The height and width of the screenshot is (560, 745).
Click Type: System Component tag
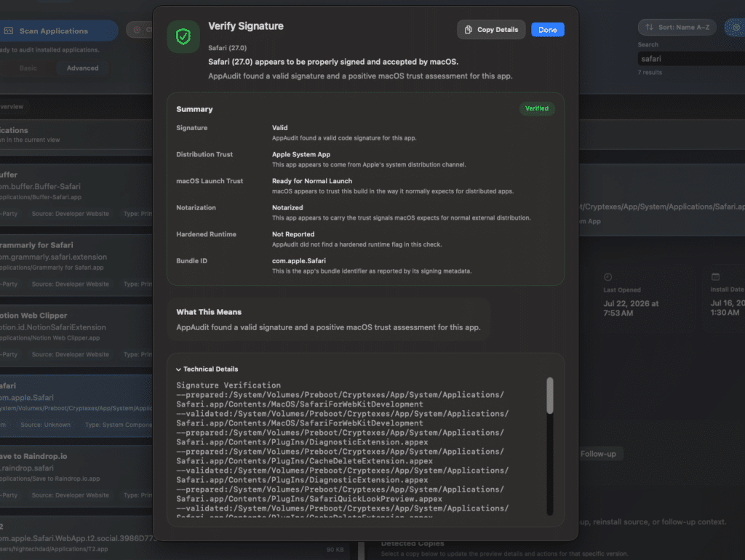coord(119,425)
